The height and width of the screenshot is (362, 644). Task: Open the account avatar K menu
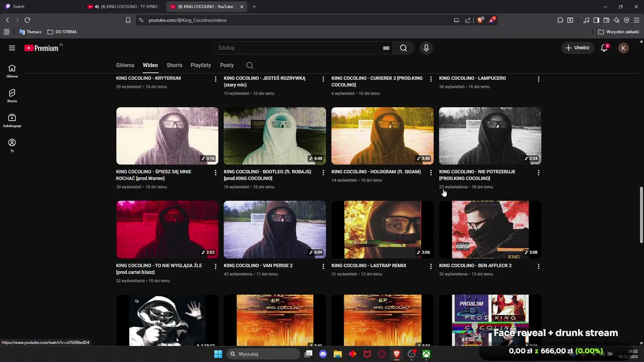point(623,48)
